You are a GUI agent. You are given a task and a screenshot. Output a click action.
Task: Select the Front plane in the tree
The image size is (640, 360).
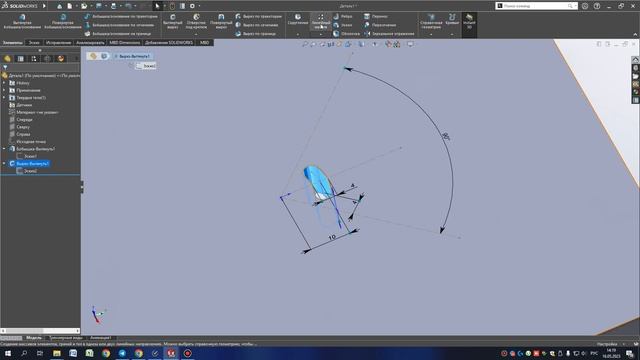[24, 120]
